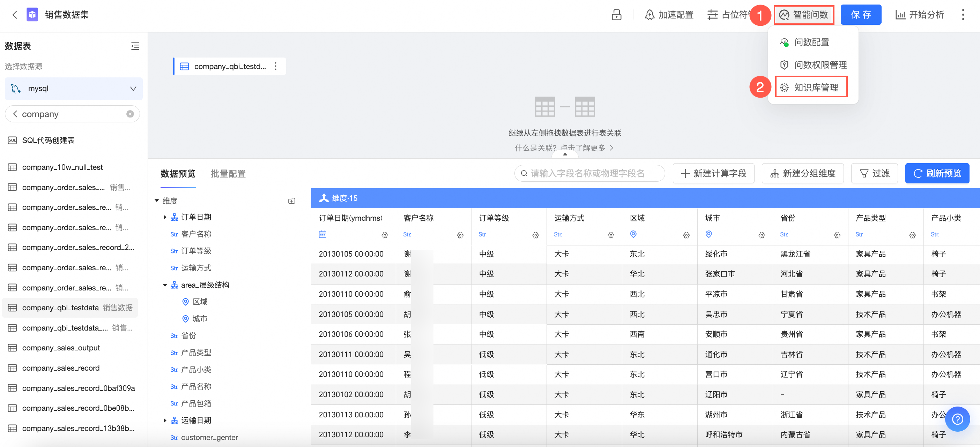Open help with the question mark bubble
The width and height of the screenshot is (980, 447).
click(957, 419)
